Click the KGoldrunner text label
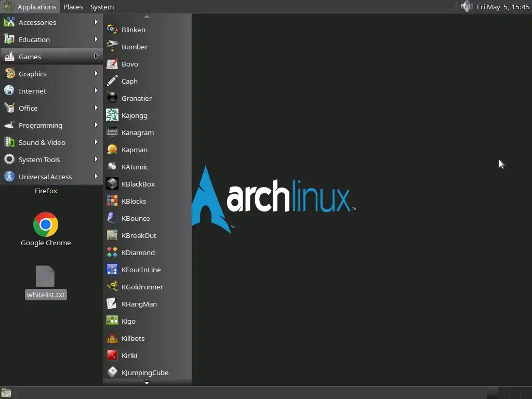Screen dimensions: 532x399 pos(142,287)
